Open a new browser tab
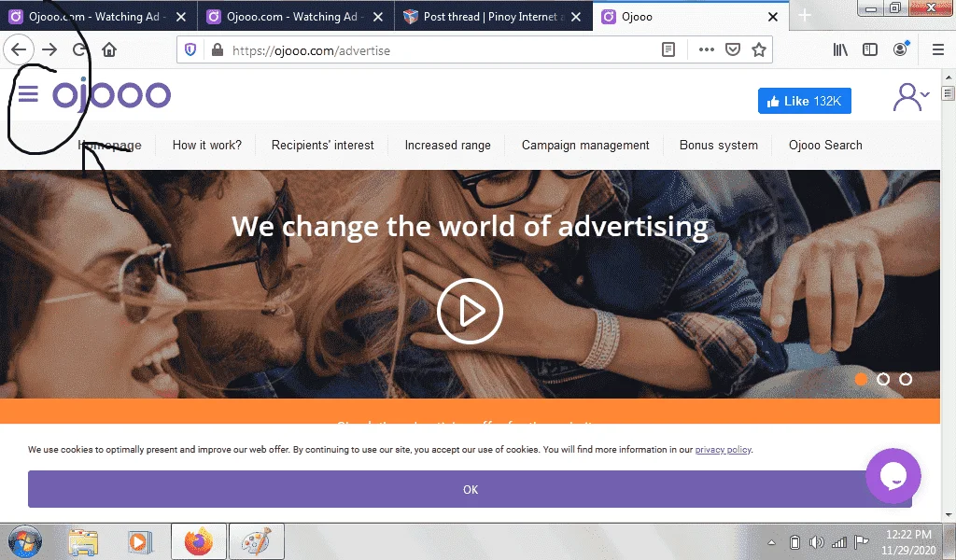Image resolution: width=956 pixels, height=560 pixels. (805, 16)
